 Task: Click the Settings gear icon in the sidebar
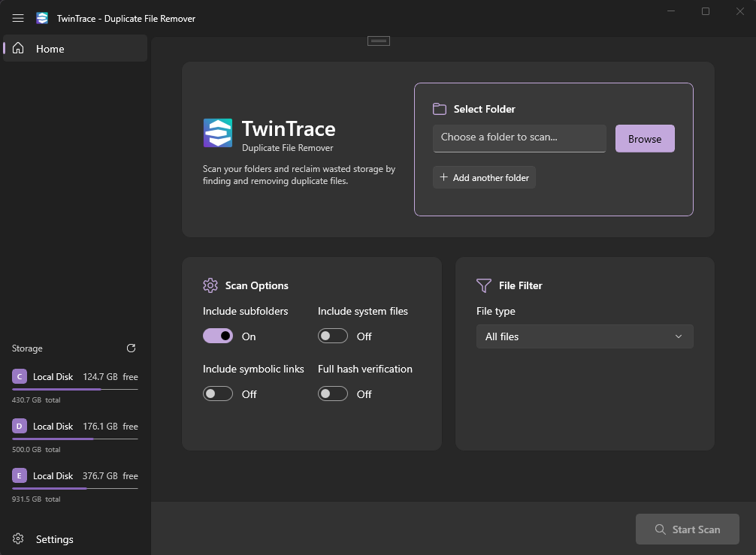pos(18,538)
